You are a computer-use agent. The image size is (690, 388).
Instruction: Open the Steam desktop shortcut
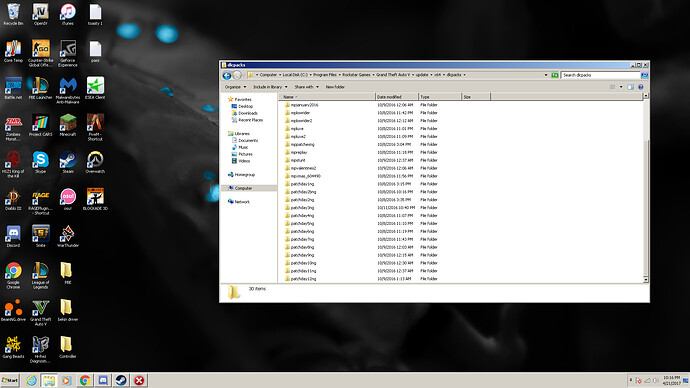(x=68, y=162)
